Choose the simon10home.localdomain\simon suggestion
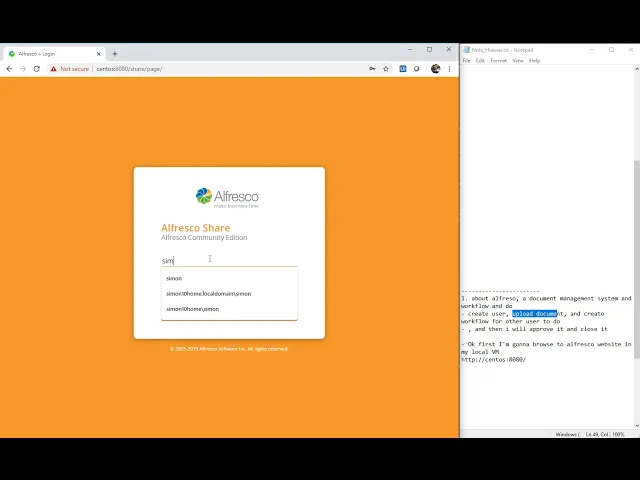Screen dimensions: 640x480 pyautogui.click(x=229, y=294)
